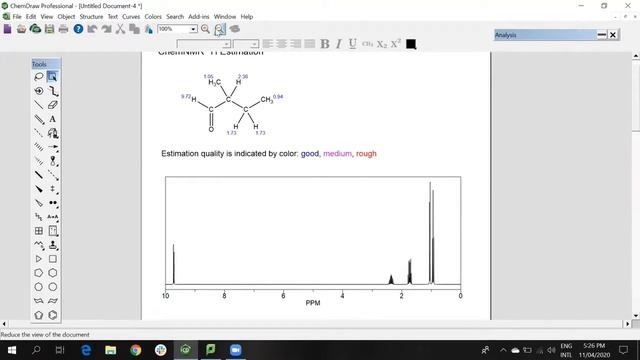The height and width of the screenshot is (360, 640).
Task: Toggle Subscript X2 formatting
Action: [x=382, y=44]
